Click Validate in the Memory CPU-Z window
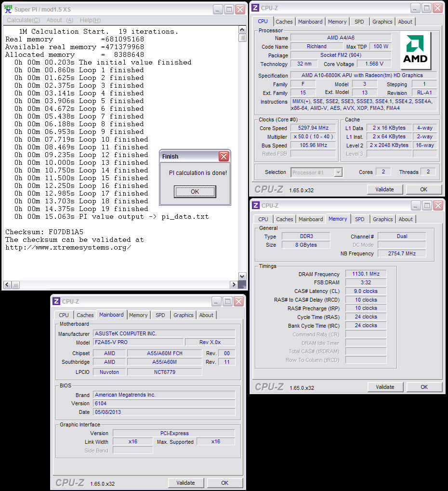448x491 pixels. click(385, 387)
